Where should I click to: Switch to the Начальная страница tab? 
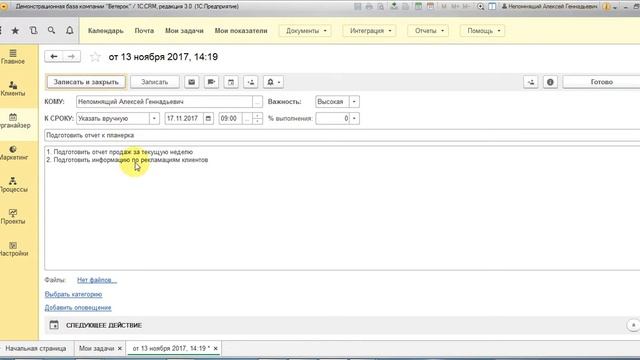tap(36, 349)
